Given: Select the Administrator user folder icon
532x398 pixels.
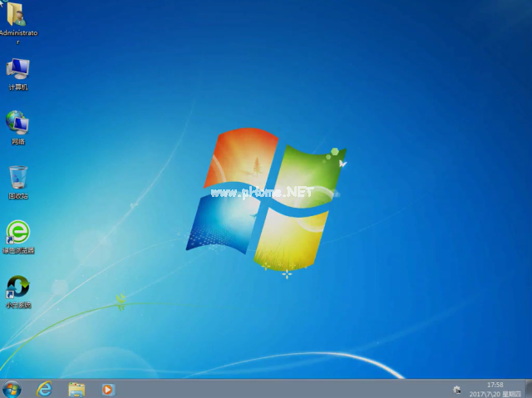Looking at the screenshot, I should (16, 14).
